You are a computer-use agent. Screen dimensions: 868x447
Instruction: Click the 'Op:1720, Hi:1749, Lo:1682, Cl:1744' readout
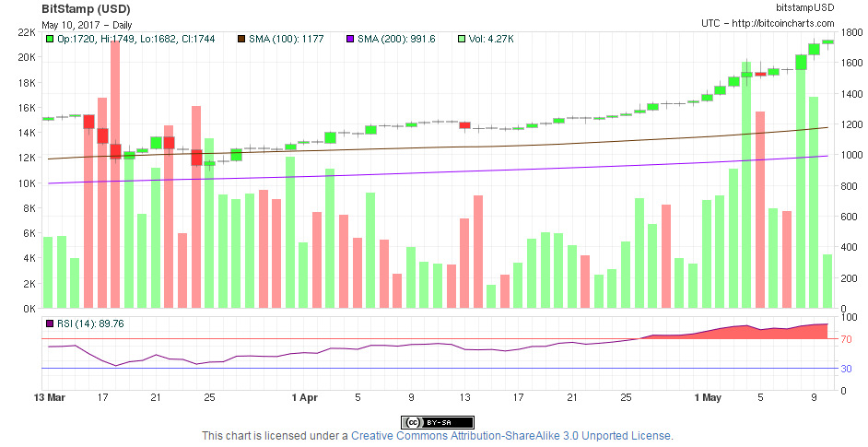(136, 40)
